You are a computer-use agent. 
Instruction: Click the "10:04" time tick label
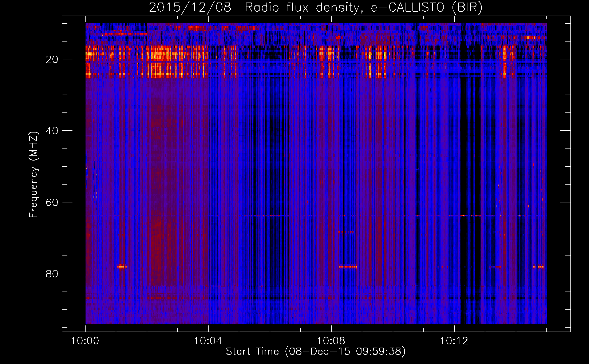(x=208, y=341)
